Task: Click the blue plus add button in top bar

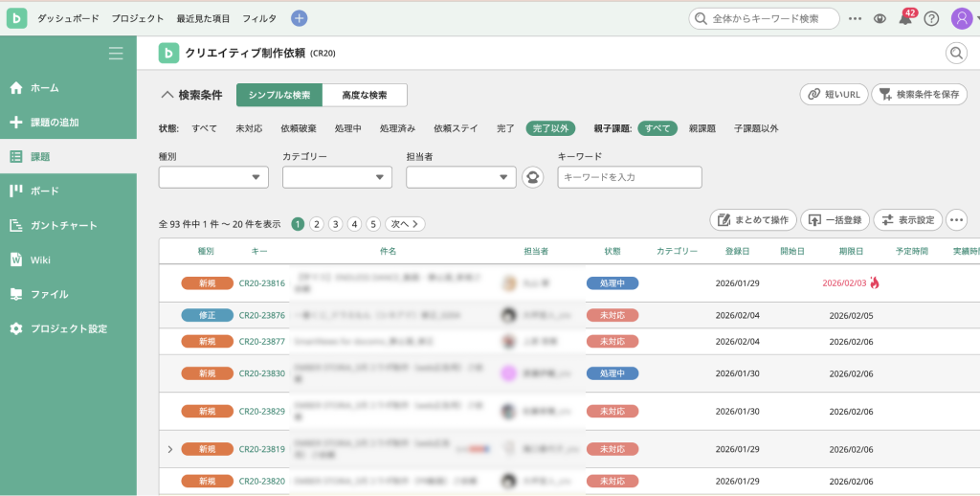Action: tap(299, 18)
